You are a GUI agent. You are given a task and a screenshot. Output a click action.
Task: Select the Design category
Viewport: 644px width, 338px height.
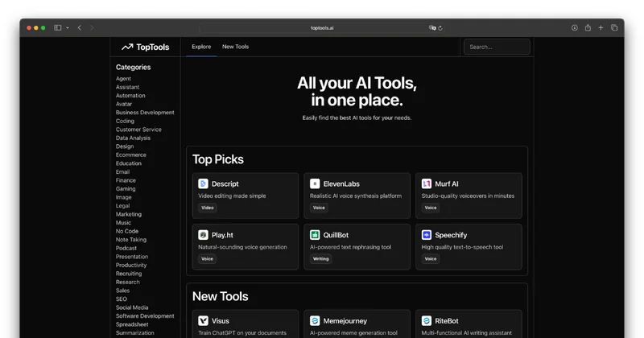(x=125, y=146)
